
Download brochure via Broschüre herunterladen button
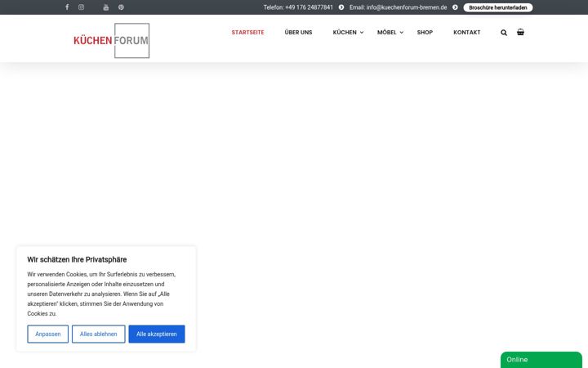pos(498,7)
